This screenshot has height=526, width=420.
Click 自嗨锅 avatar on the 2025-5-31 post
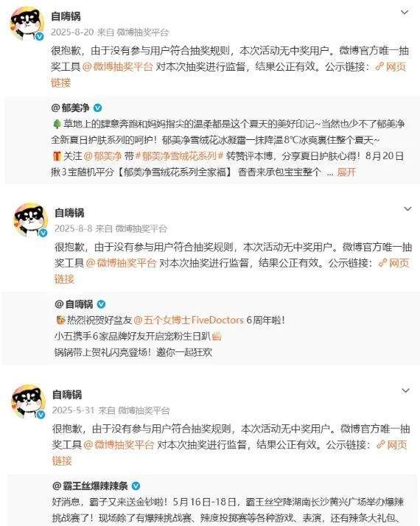(29, 402)
